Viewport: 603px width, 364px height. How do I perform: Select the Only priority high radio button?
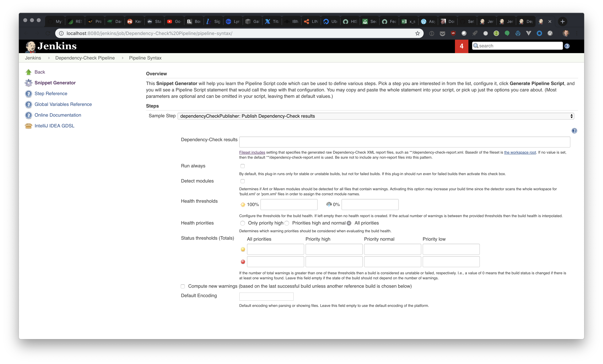[x=242, y=223]
